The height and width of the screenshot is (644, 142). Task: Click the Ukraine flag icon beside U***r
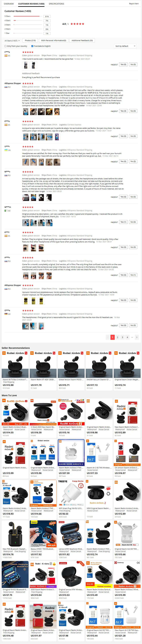(6, 150)
